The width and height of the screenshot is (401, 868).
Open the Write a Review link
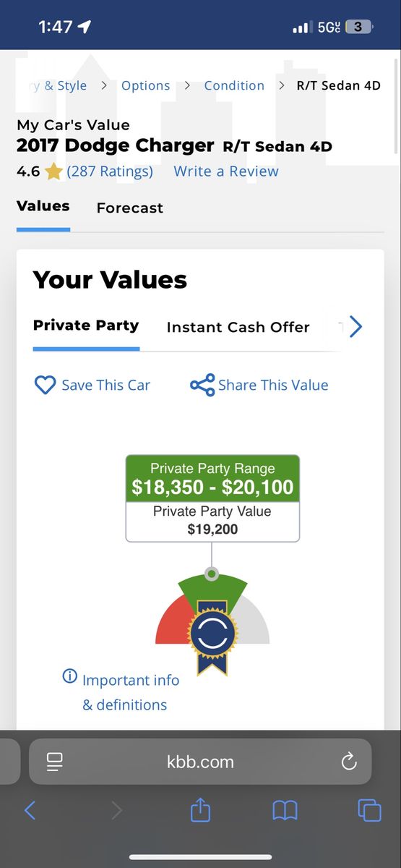(x=226, y=171)
